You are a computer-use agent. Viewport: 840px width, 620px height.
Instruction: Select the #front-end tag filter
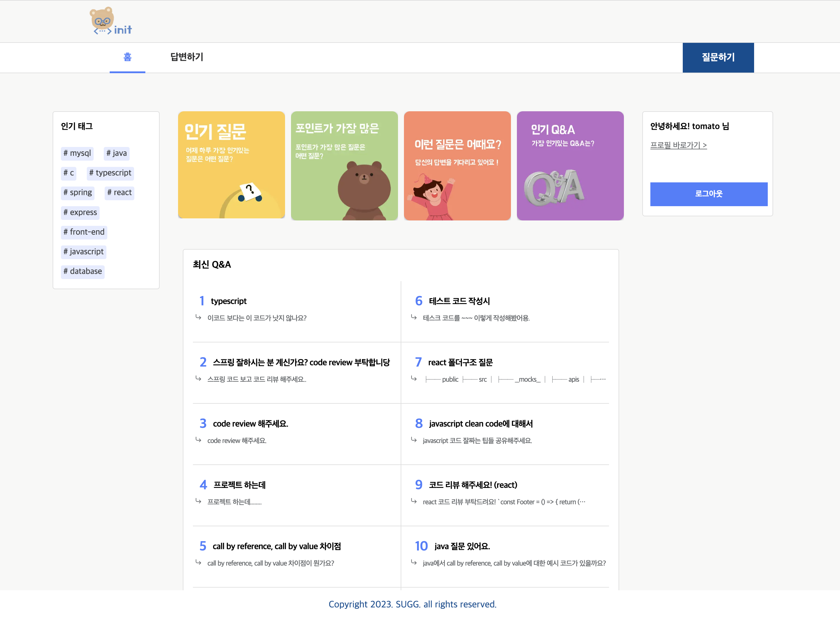[x=84, y=232]
